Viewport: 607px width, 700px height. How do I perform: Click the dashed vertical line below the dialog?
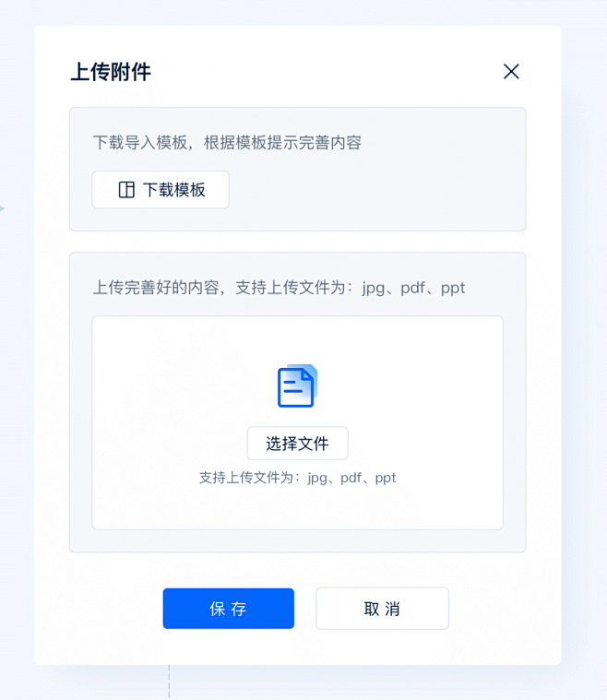coord(169,682)
